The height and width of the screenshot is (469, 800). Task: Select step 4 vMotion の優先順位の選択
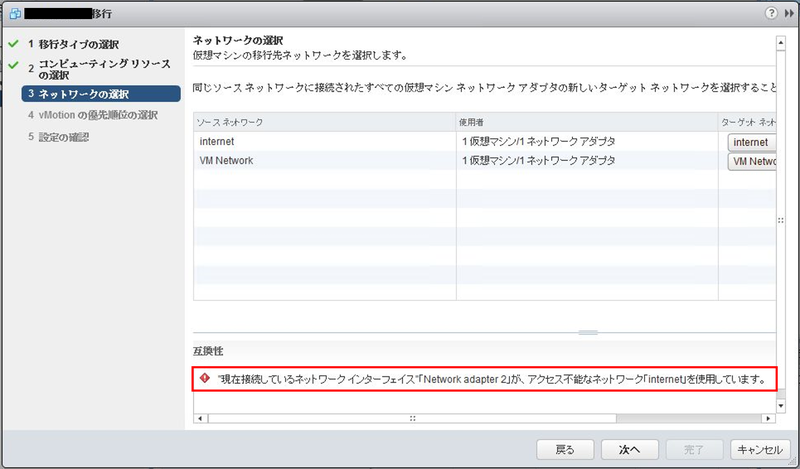click(x=93, y=115)
